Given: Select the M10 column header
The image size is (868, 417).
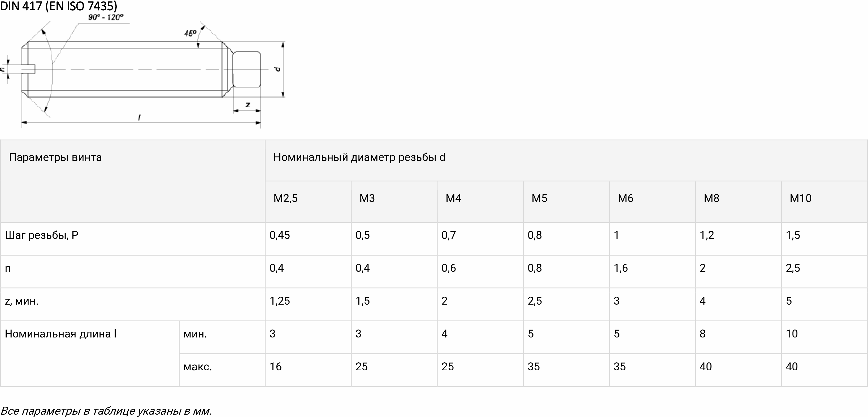Looking at the screenshot, I should point(824,201).
